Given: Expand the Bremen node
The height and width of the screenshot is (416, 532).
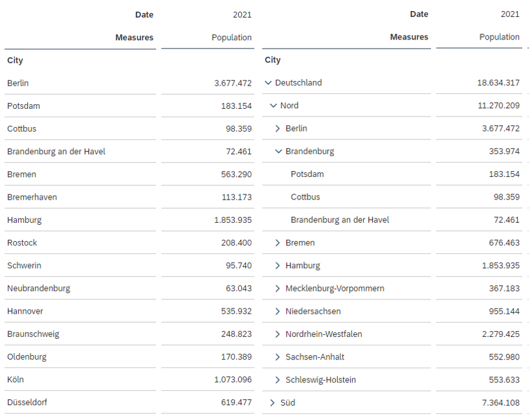Looking at the screenshot, I should [x=278, y=242].
